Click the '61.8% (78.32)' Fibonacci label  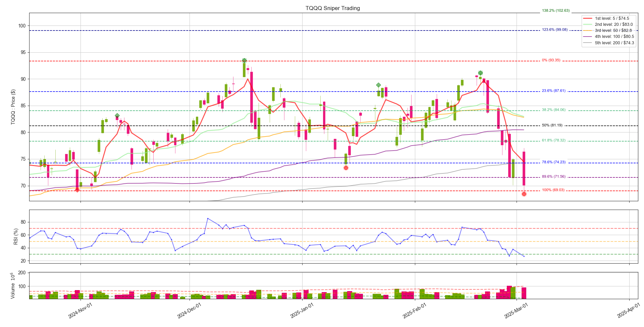pyautogui.click(x=554, y=141)
